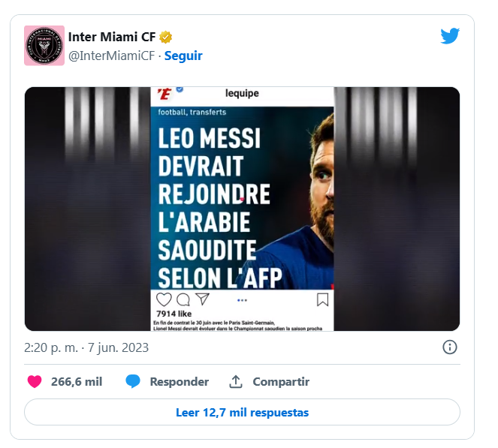
Task: Open the Inter Miami CF display name
Action: pyautogui.click(x=111, y=37)
